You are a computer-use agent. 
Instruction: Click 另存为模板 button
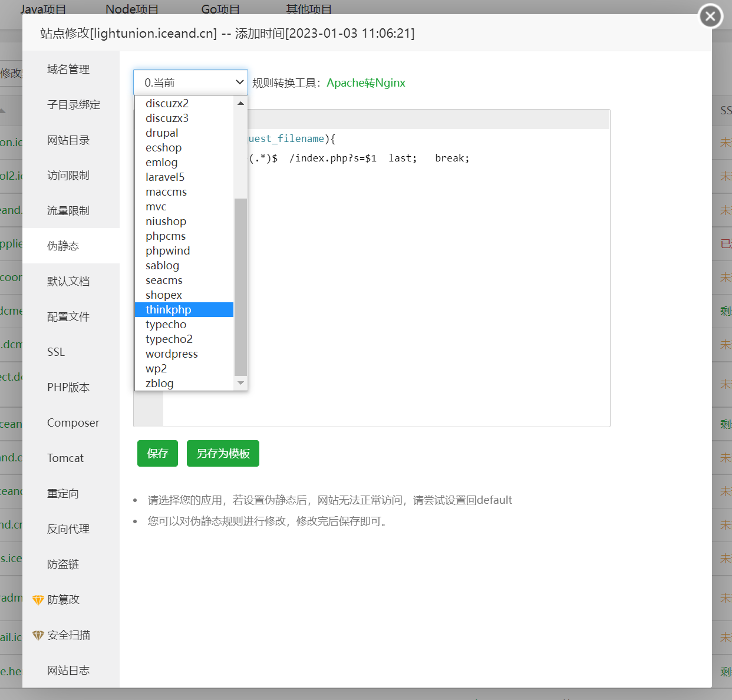tap(223, 454)
